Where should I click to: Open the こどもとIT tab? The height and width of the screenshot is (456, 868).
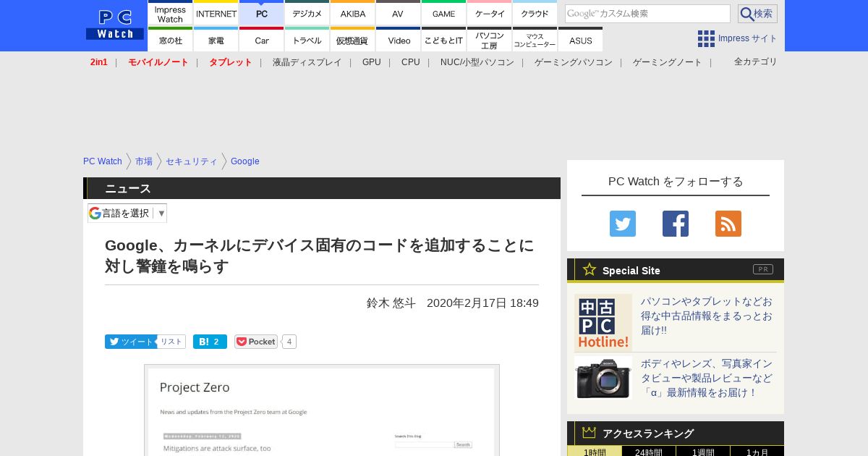pyautogui.click(x=444, y=40)
